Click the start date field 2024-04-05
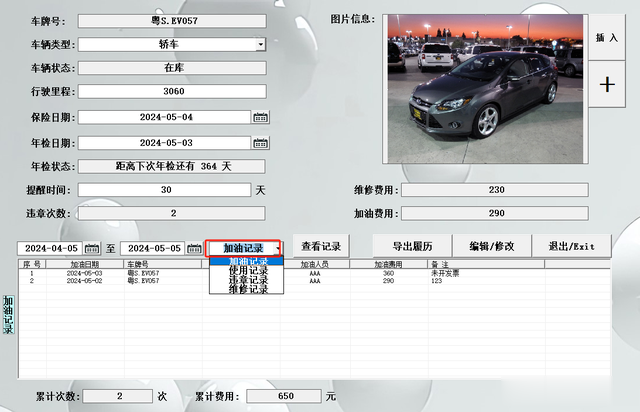640x412 pixels. tap(50, 248)
